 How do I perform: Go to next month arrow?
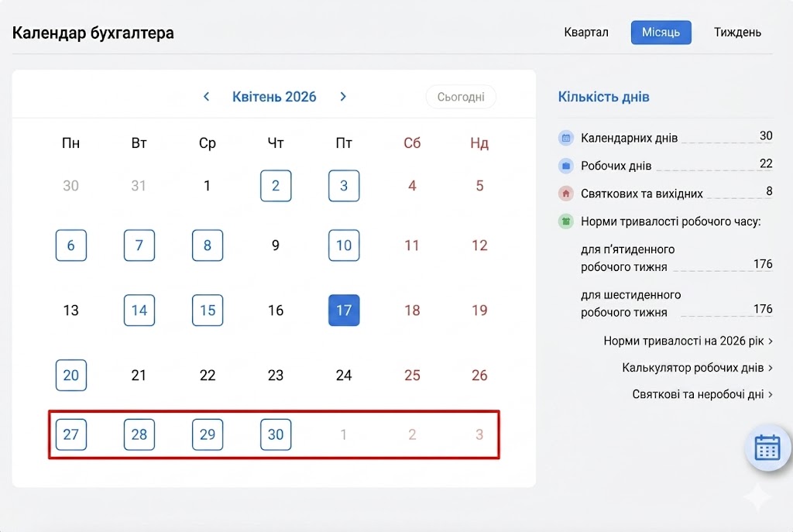click(343, 97)
